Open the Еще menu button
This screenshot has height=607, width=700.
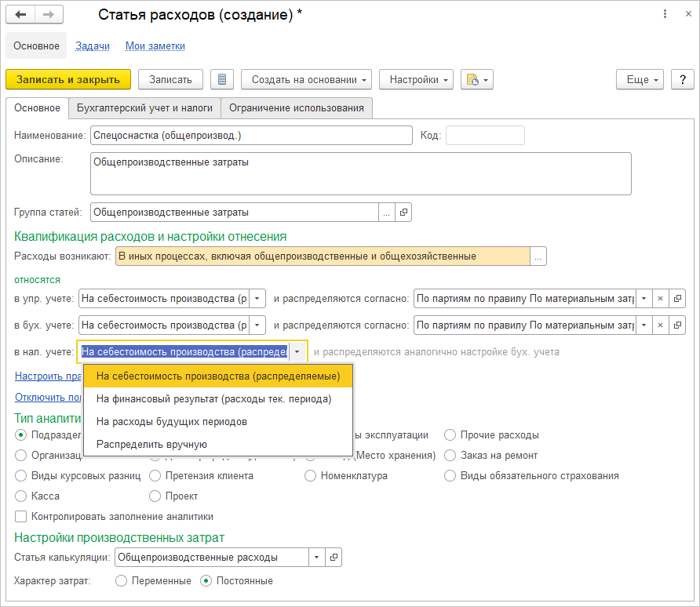[x=640, y=79]
